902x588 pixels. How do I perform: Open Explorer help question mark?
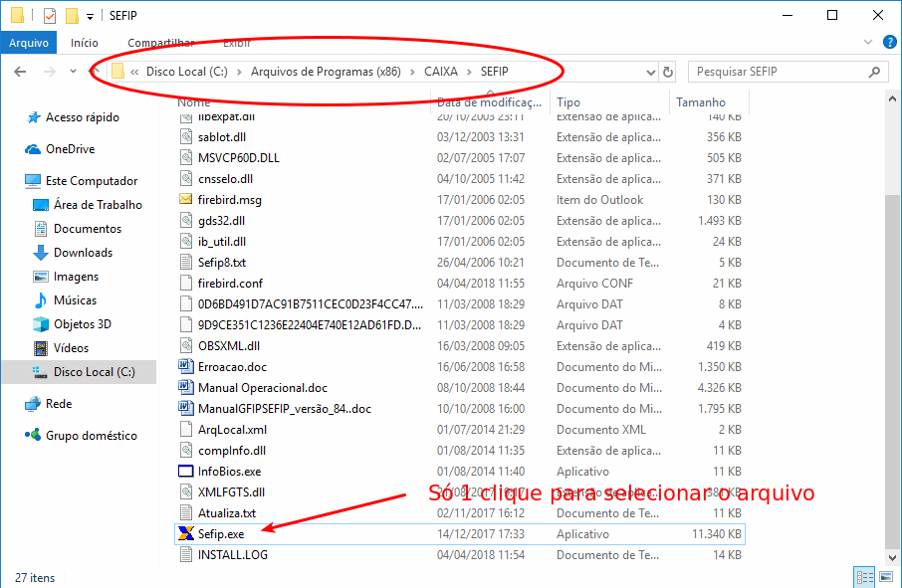point(889,42)
